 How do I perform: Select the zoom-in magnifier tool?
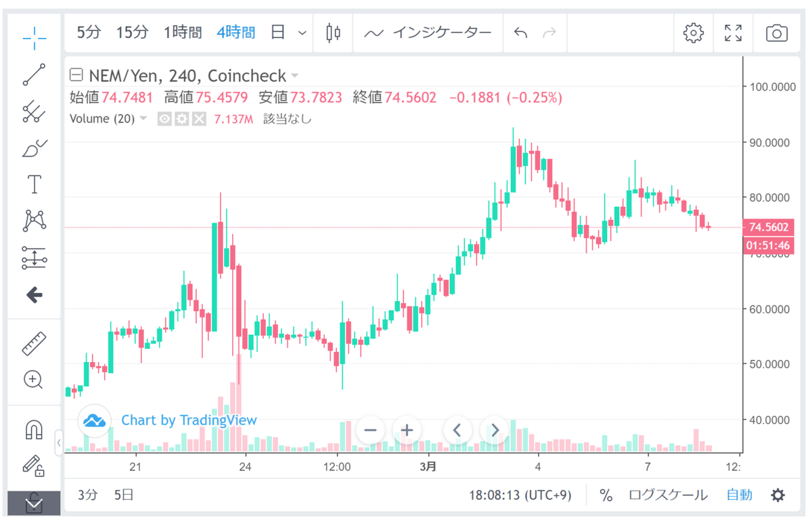tap(34, 380)
